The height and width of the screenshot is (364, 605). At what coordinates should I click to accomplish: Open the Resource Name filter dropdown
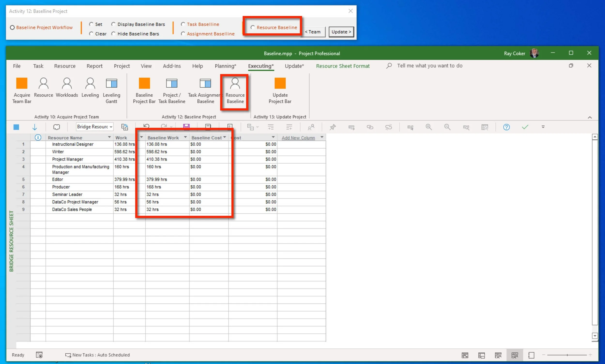tap(109, 137)
